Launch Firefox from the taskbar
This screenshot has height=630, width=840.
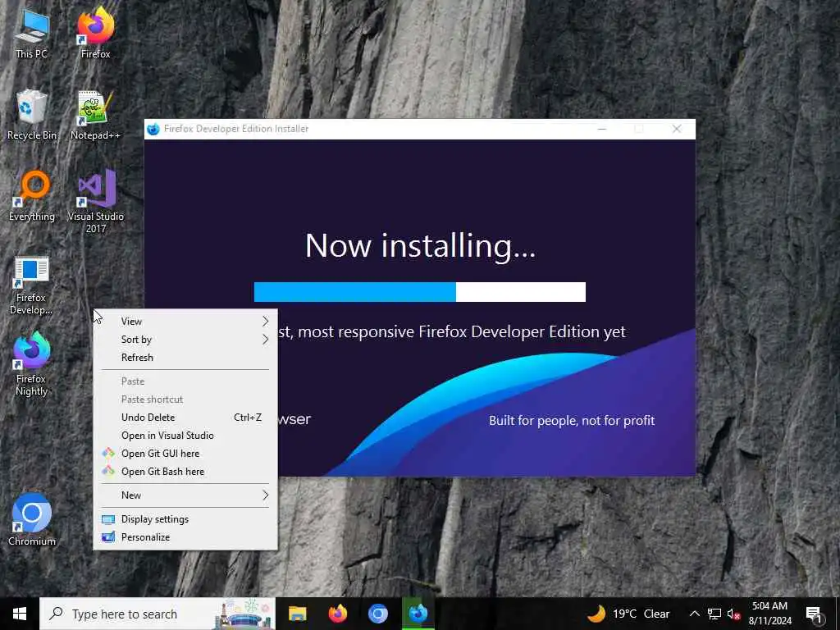coord(337,614)
